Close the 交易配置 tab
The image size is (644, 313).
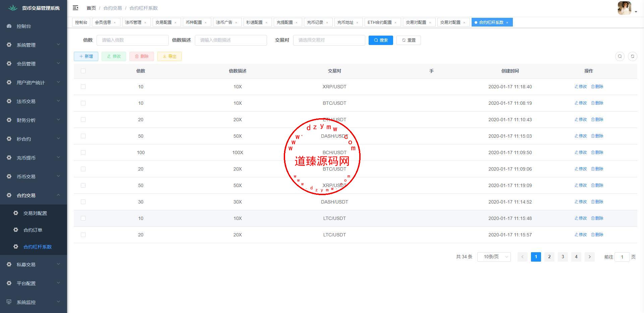[x=175, y=23]
